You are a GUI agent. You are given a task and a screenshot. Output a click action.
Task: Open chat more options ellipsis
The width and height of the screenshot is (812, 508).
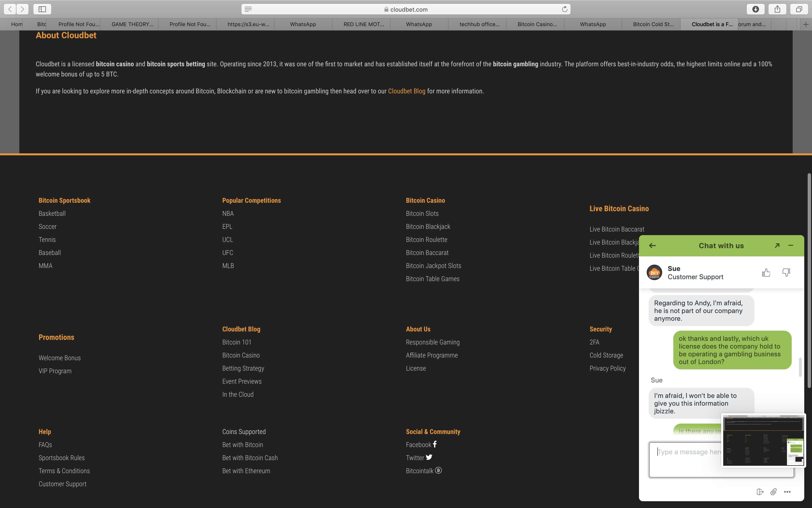click(787, 492)
